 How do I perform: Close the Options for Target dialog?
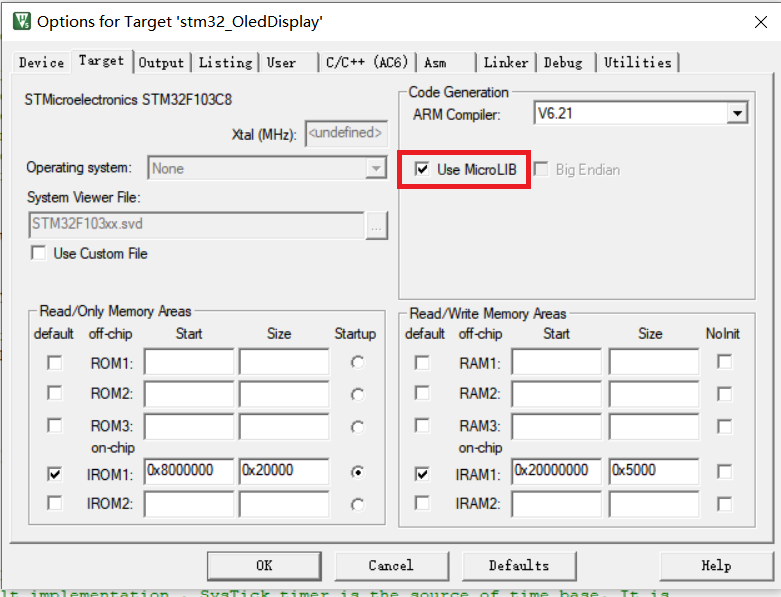click(x=760, y=22)
